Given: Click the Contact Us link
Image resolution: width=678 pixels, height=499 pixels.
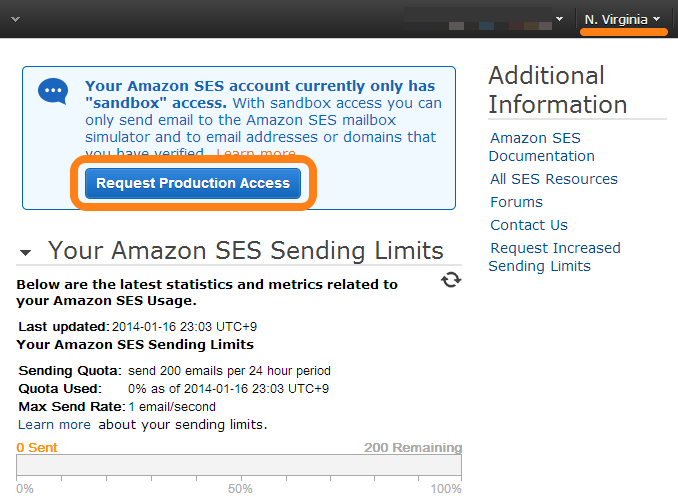Looking at the screenshot, I should 529,225.
